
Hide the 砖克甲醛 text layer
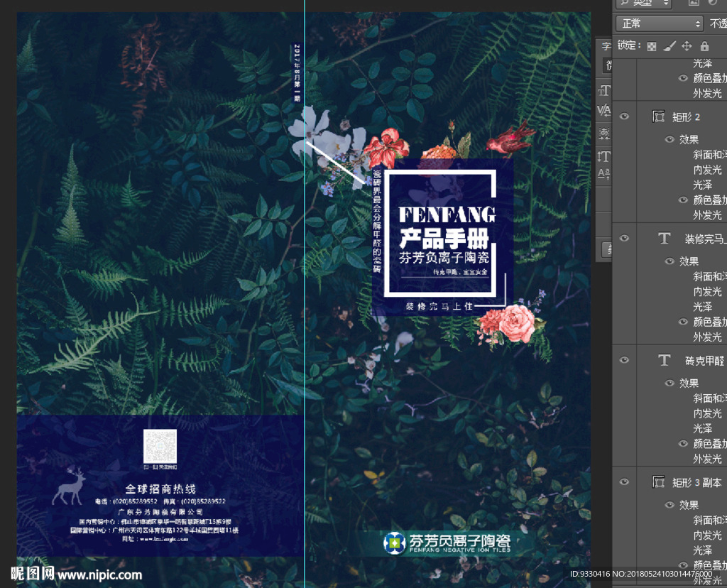pos(624,360)
